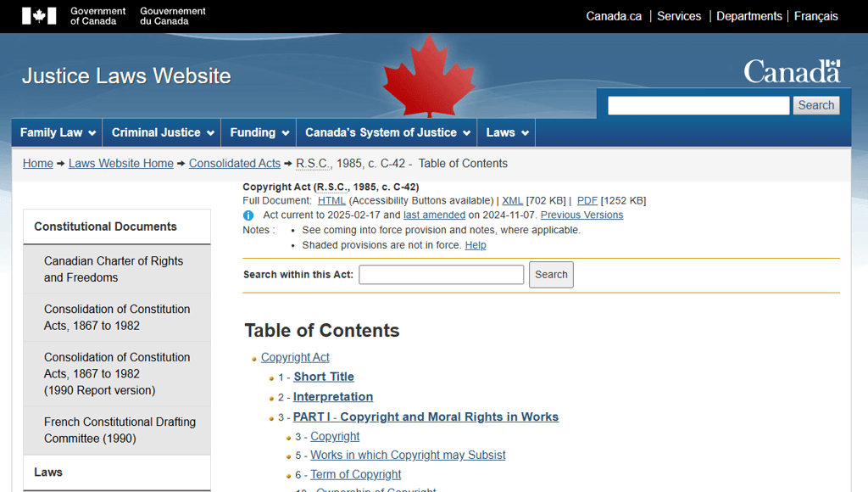Open the Help link for shaded provisions

(476, 245)
